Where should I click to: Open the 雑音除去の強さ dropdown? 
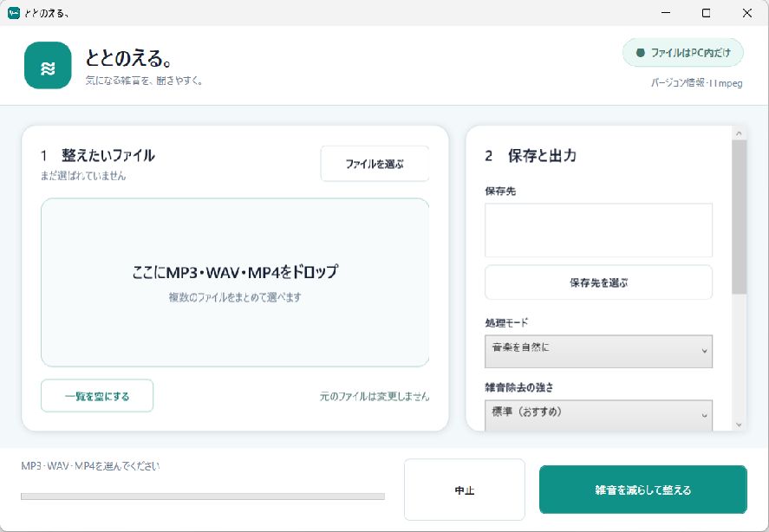pos(598,415)
